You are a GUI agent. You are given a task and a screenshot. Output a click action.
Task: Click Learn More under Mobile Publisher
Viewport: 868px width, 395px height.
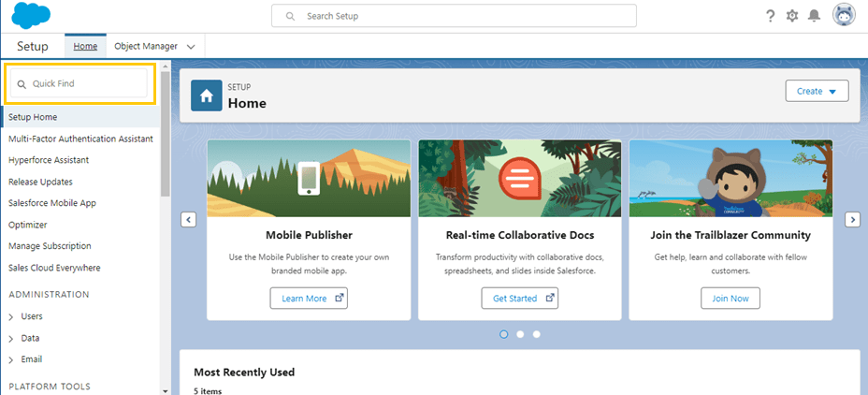[x=309, y=298]
